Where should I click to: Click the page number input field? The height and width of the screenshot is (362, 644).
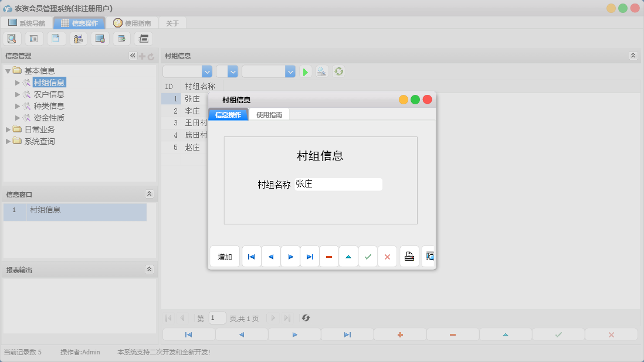(217, 318)
